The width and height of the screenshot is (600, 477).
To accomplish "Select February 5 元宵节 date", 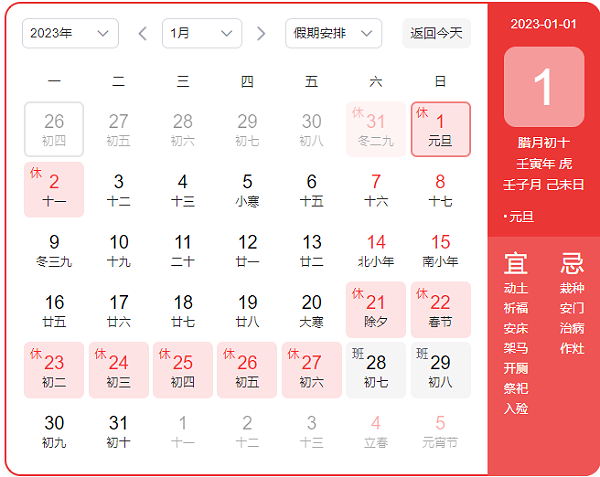I will (440, 430).
